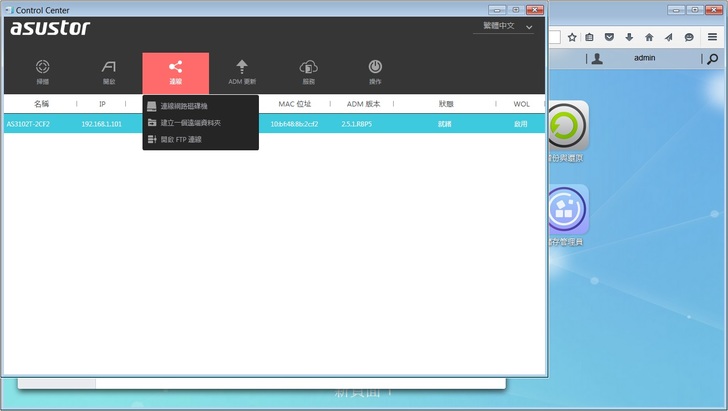Screen dimensions: 728x411
Task: Click the 名稱 column header
Action: (41, 104)
